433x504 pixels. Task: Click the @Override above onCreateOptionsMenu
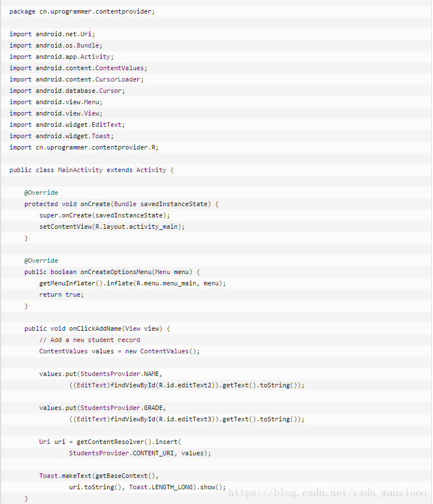click(41, 260)
